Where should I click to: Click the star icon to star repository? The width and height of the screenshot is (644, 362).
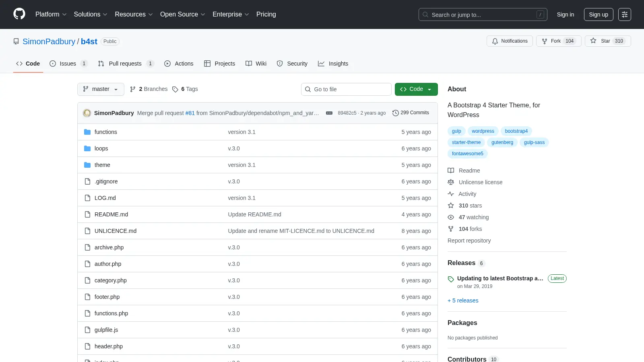pyautogui.click(x=593, y=41)
